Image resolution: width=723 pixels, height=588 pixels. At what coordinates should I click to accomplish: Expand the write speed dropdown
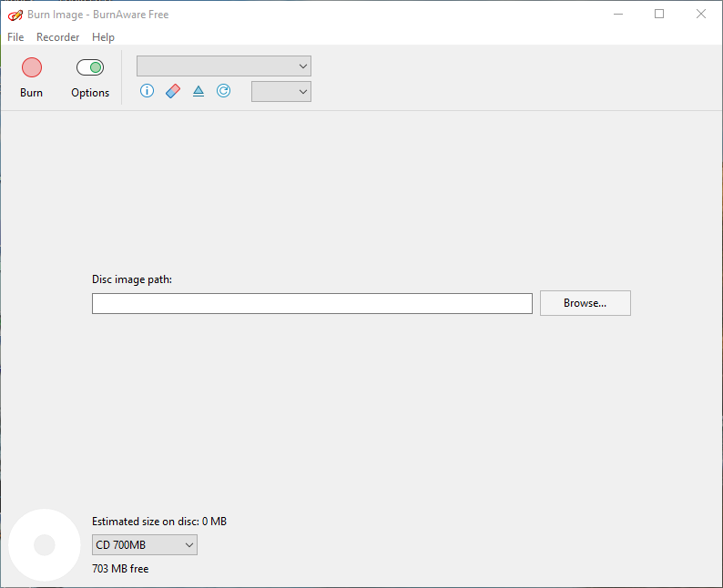[x=281, y=91]
